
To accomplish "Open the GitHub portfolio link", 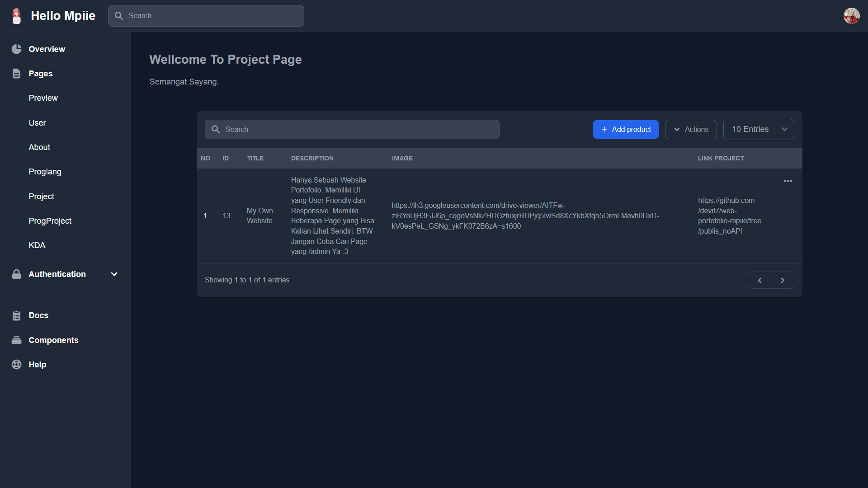I will click(729, 216).
